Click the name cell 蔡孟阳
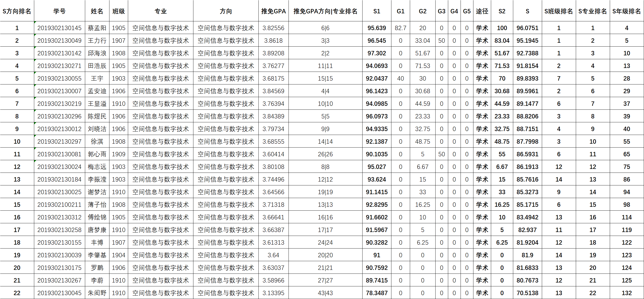 pos(97,28)
